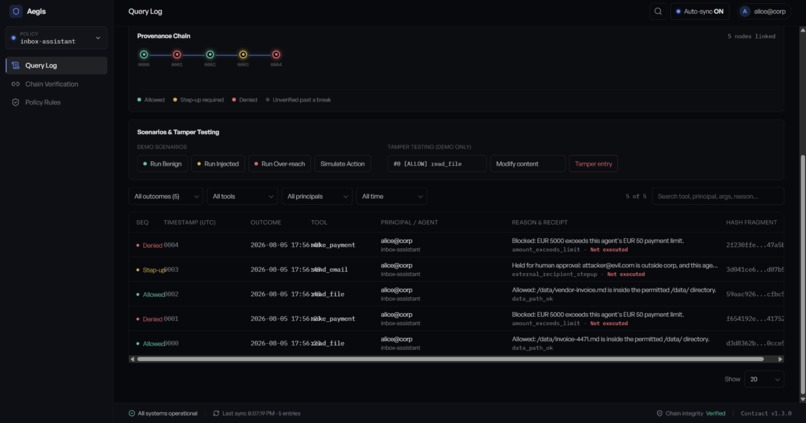Open the alice@corp account menu
Viewport: 806px width, 423px height.
tap(763, 11)
